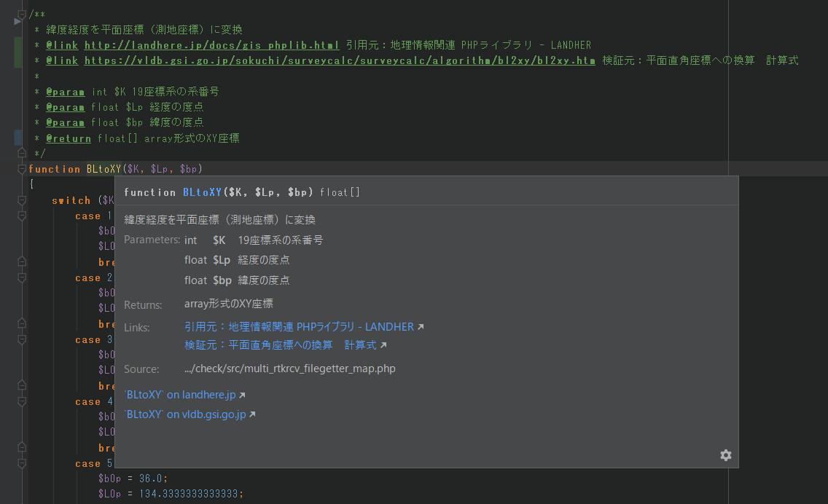Collapse the case 5 block fold marker
The width and height of the screenshot is (828, 504).
[22, 463]
